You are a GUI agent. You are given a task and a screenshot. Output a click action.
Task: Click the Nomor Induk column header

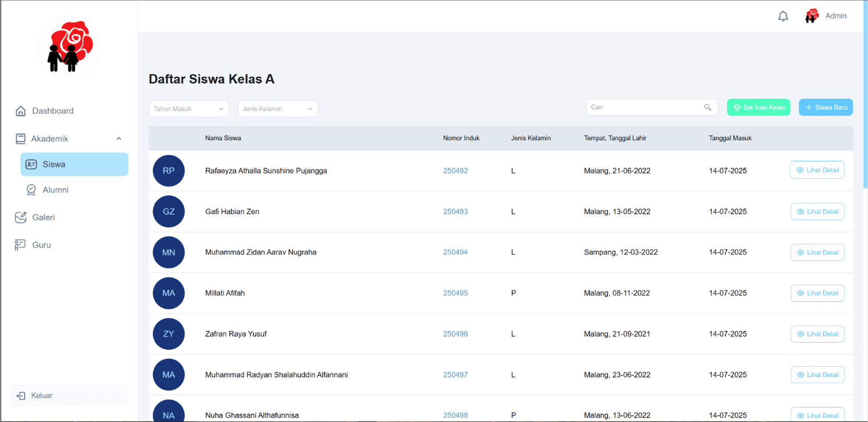461,138
